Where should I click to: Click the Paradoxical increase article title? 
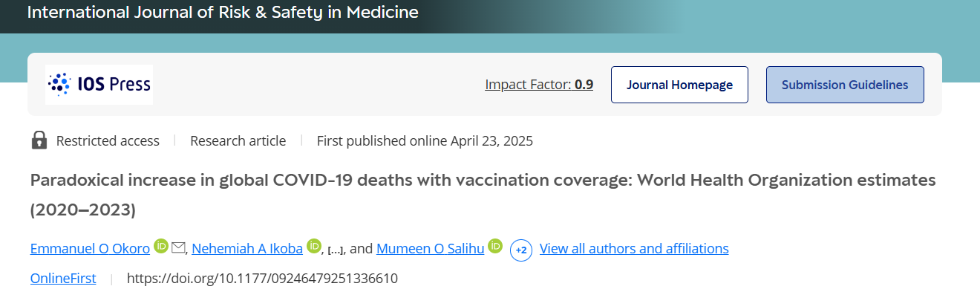(483, 195)
